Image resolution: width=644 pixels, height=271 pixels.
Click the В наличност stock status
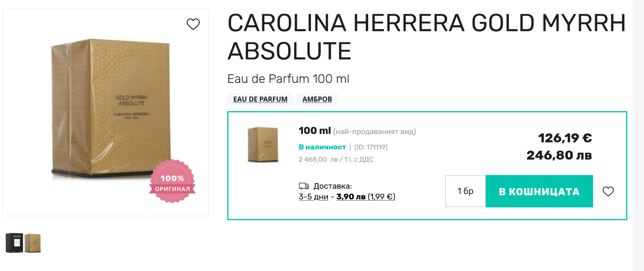click(322, 147)
